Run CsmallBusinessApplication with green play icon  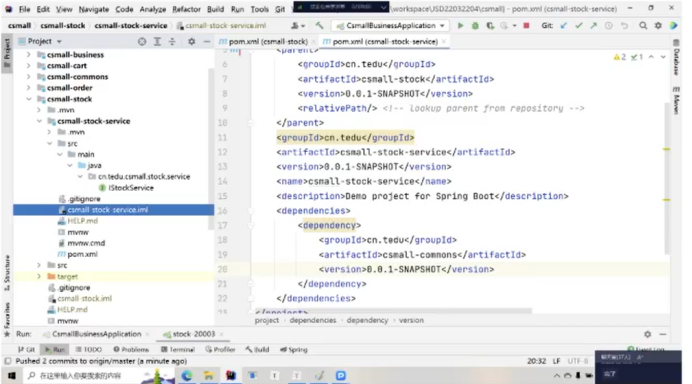[460, 26]
